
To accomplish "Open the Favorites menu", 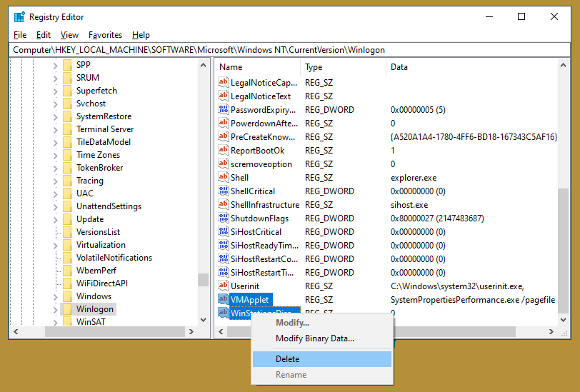I will (106, 35).
